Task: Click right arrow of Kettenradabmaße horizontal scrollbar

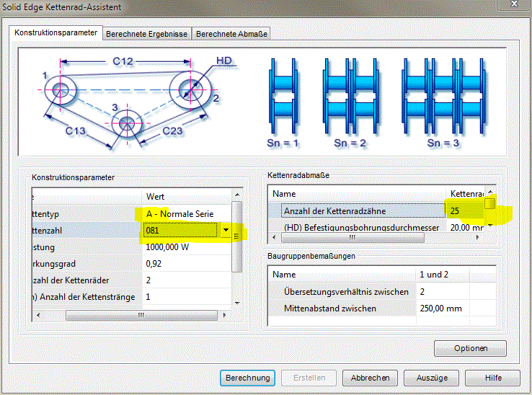Action: 478,238
